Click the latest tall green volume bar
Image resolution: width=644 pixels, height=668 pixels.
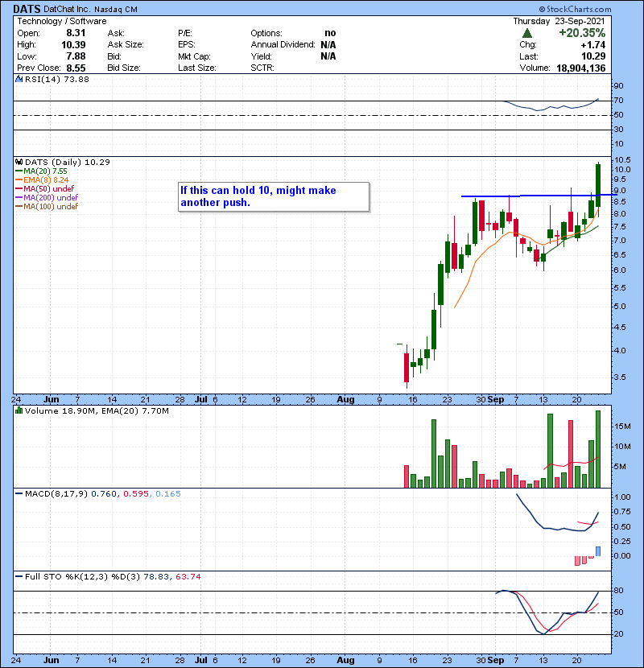tap(598, 449)
